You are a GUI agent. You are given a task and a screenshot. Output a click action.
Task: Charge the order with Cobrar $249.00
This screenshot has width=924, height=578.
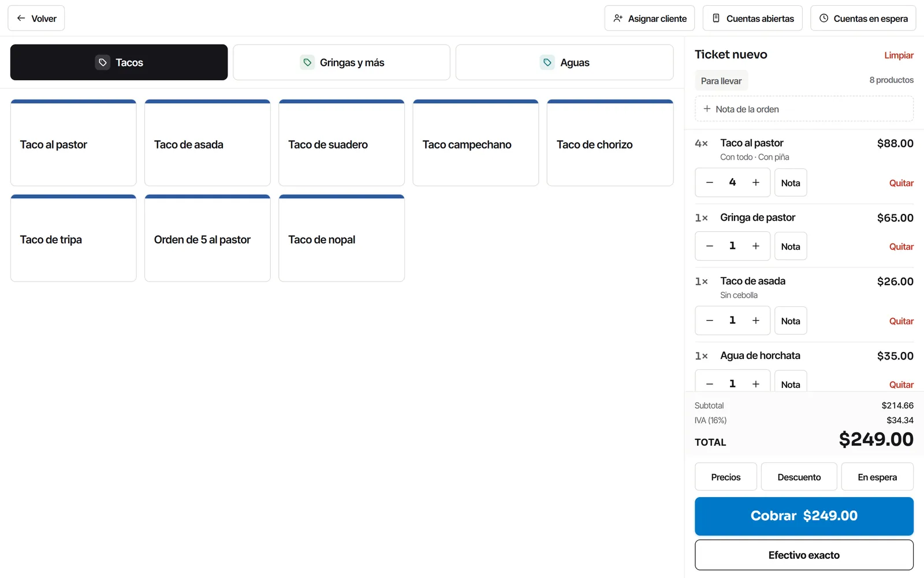pos(804,516)
